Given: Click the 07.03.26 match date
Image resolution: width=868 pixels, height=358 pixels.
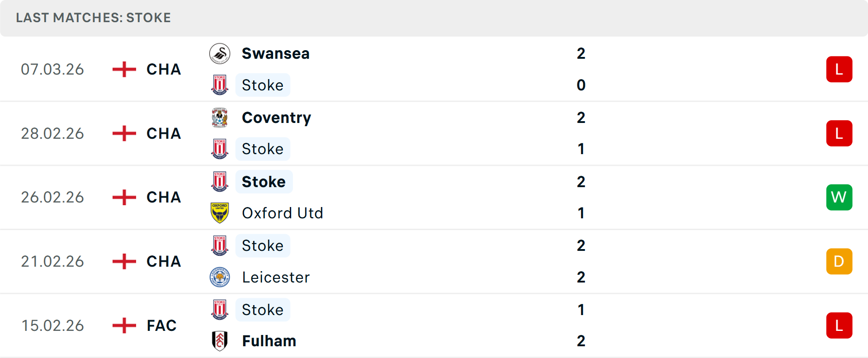Looking at the screenshot, I should tap(52, 69).
